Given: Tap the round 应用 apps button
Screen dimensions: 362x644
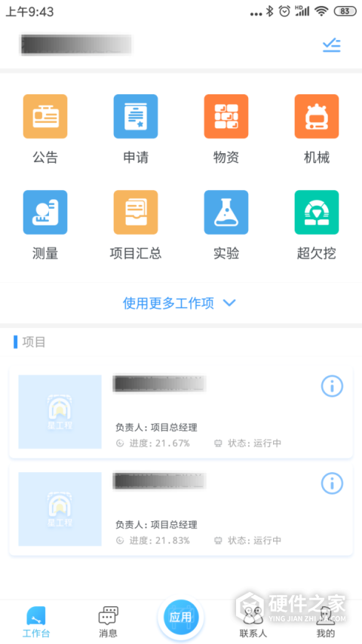Looking at the screenshot, I should [x=181, y=617].
